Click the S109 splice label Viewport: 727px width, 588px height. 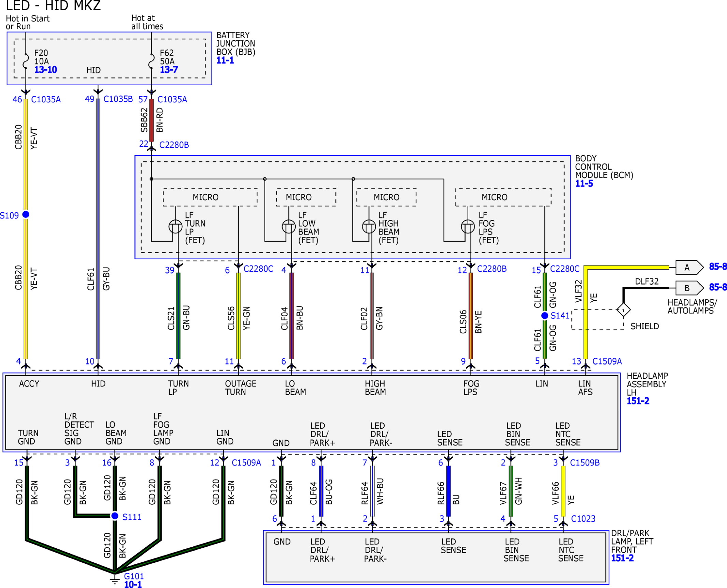pos(9,216)
